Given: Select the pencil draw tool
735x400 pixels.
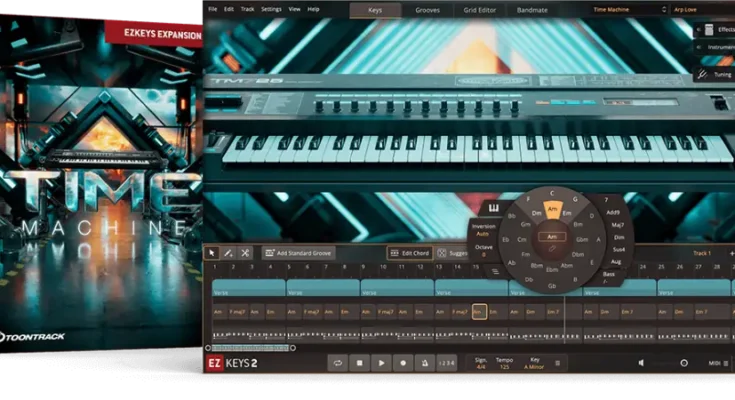Looking at the screenshot, I should click(x=228, y=253).
